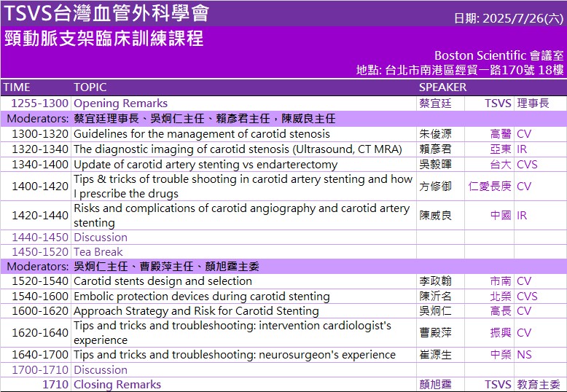Select speaker 朱俊源

pyautogui.click(x=435, y=134)
